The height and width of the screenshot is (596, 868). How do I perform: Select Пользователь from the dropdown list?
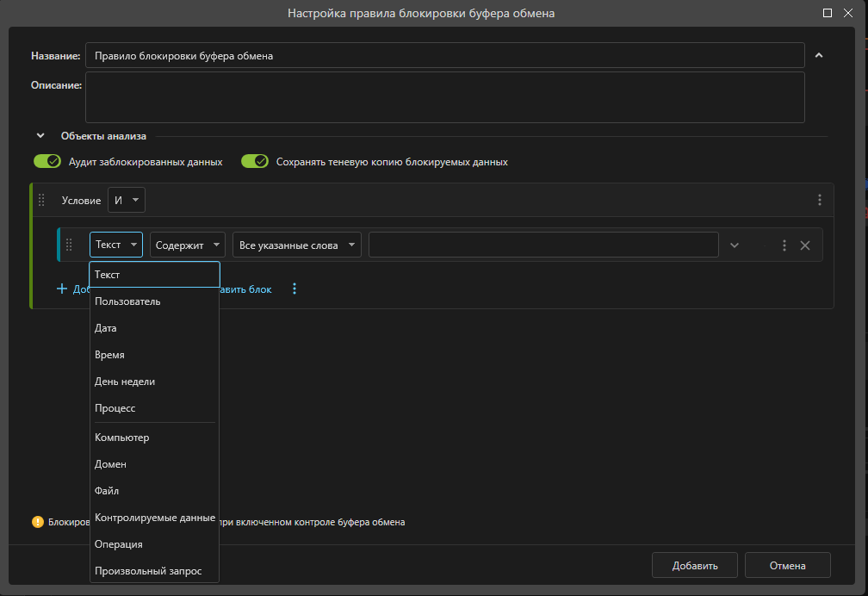click(127, 301)
